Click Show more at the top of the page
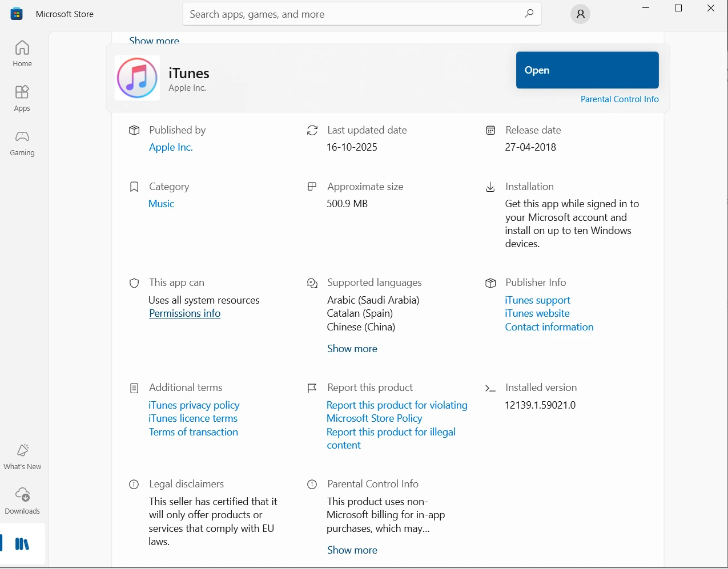The width and height of the screenshot is (728, 569). [x=154, y=41]
